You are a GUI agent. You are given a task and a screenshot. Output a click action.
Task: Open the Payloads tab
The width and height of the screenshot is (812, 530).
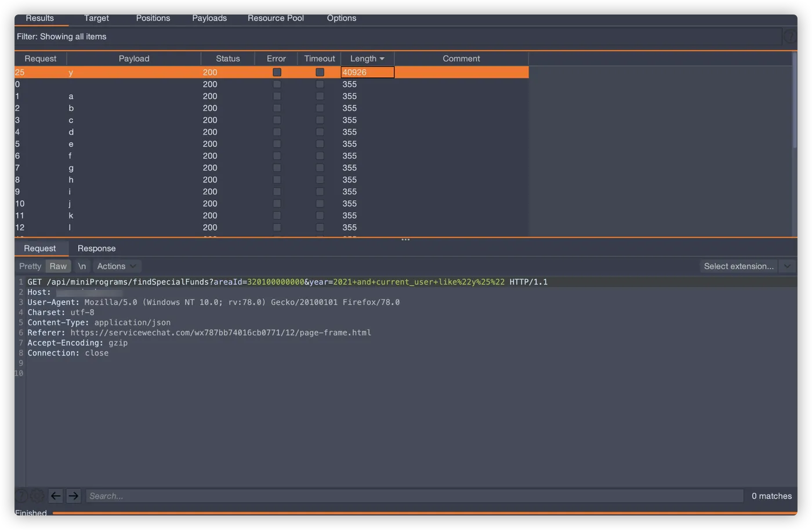(209, 19)
